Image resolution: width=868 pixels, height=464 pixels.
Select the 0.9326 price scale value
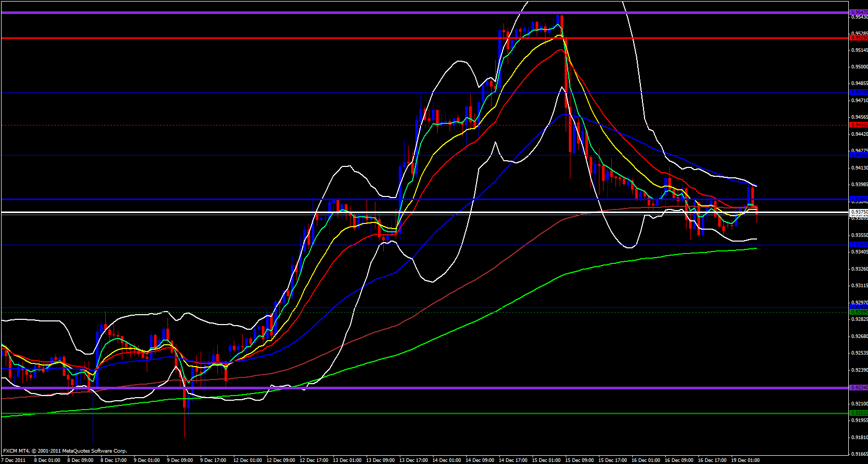(860, 269)
